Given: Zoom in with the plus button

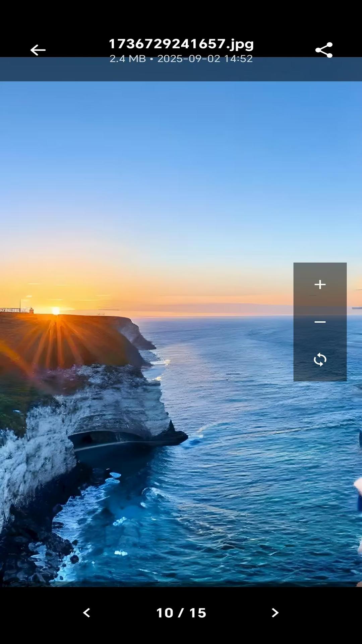Looking at the screenshot, I should click(320, 284).
